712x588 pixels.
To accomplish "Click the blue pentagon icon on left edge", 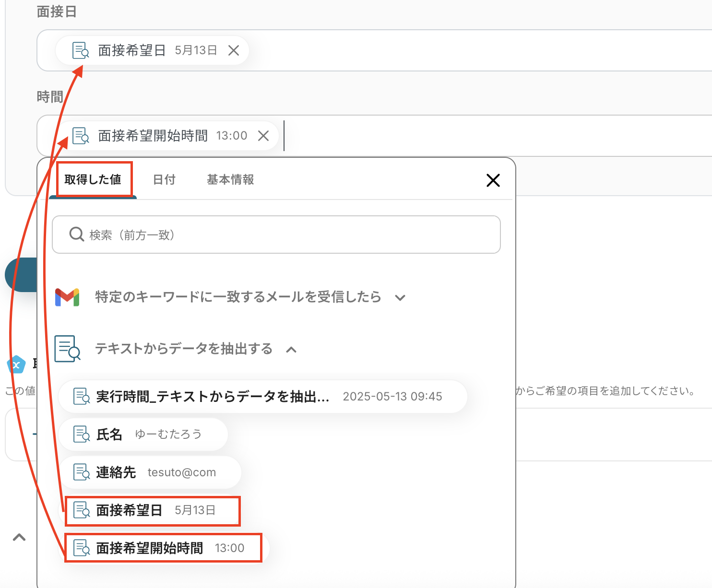I will click(x=16, y=365).
